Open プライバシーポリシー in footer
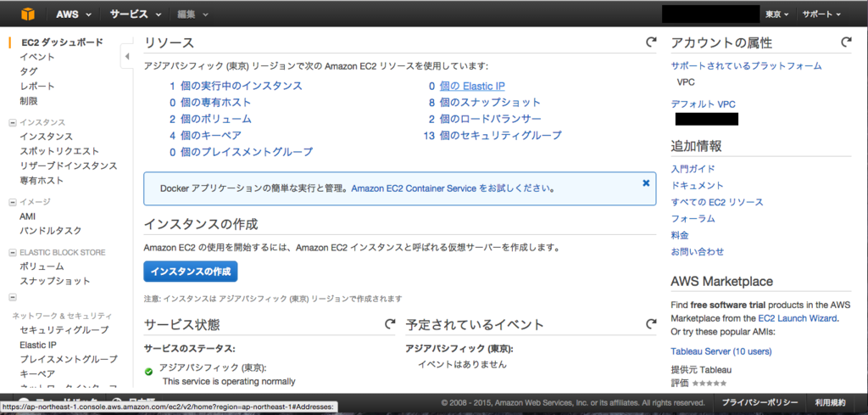The width and height of the screenshot is (868, 415). point(759,403)
